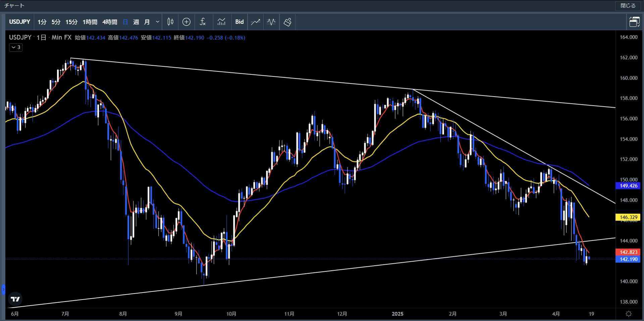Click the 138.000 price scale label
The width and height of the screenshot is (644, 321).
point(628,302)
